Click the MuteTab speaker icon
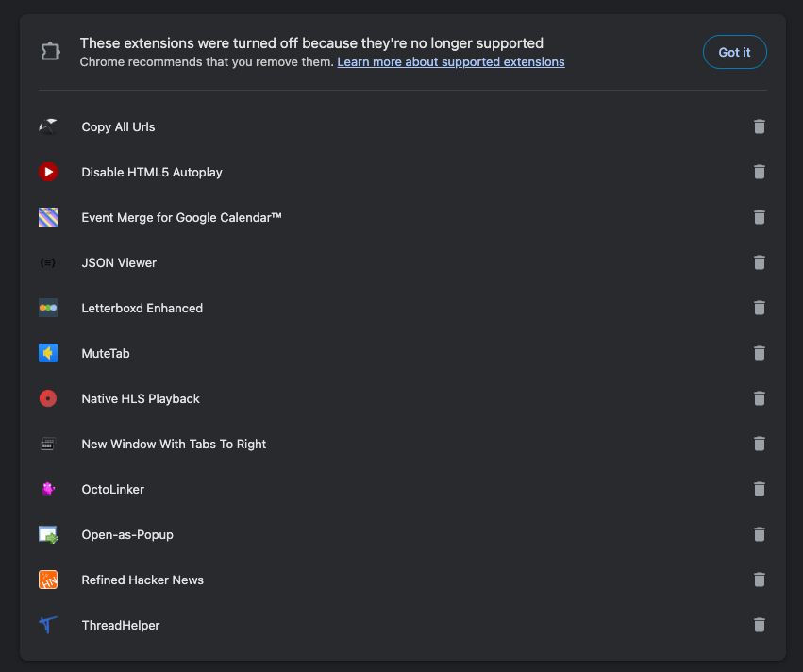 click(x=48, y=353)
